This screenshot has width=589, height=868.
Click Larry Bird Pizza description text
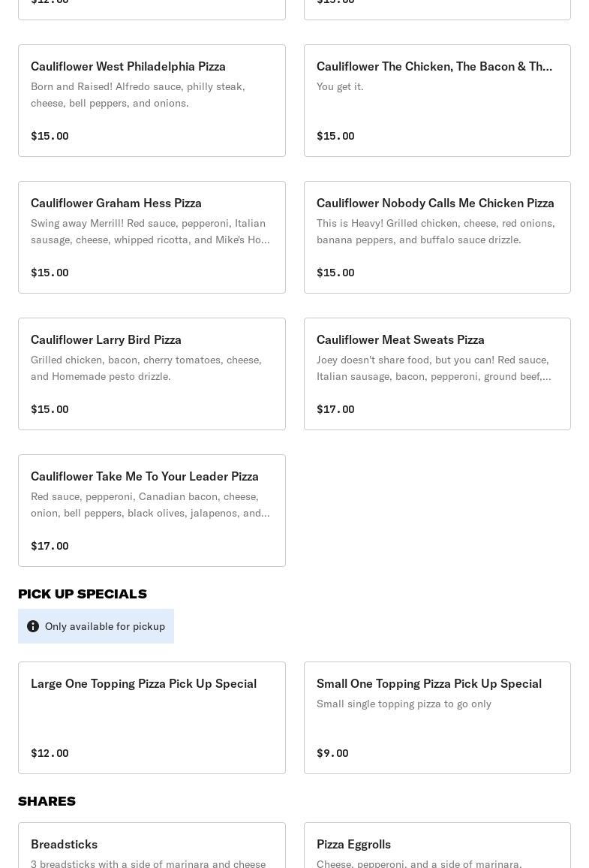pyautogui.click(x=146, y=368)
